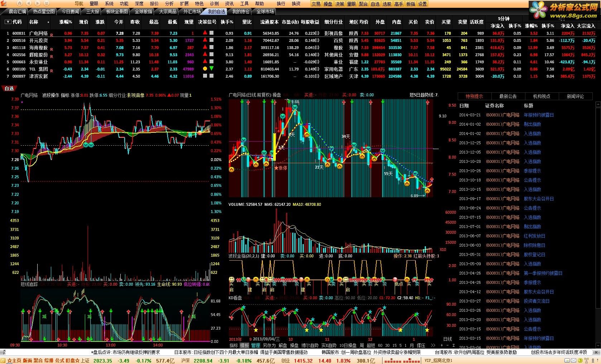Open the 系统 menu
The width and height of the screenshot is (601, 364).
click(x=109, y=4)
